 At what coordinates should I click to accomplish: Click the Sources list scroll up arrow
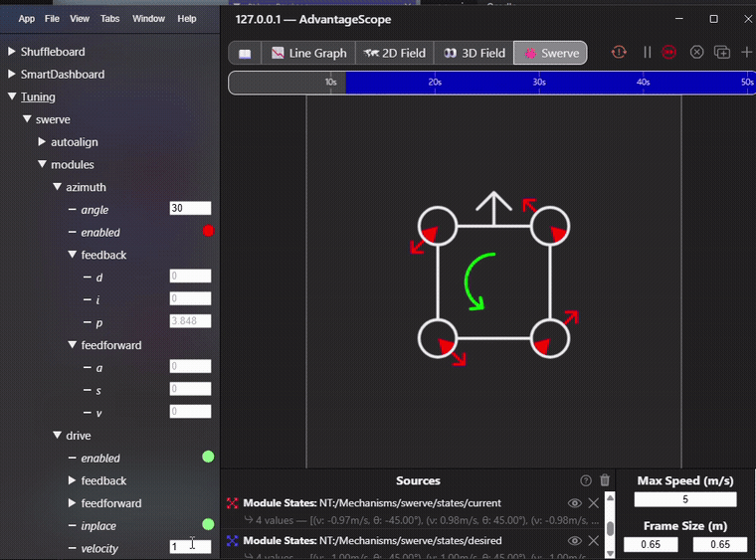pyautogui.click(x=610, y=497)
